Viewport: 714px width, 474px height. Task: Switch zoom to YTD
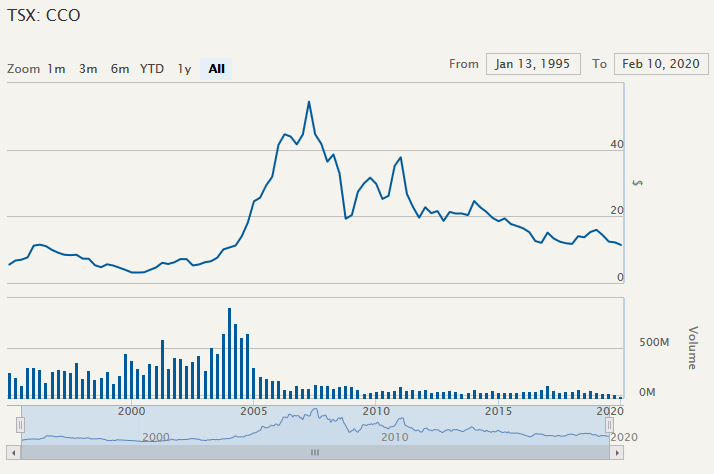pyautogui.click(x=152, y=69)
